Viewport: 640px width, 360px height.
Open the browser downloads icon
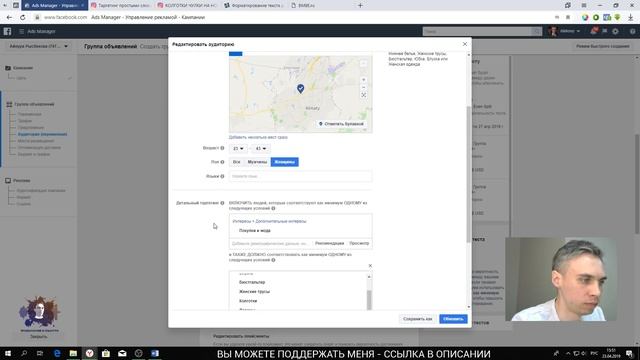(x=631, y=18)
